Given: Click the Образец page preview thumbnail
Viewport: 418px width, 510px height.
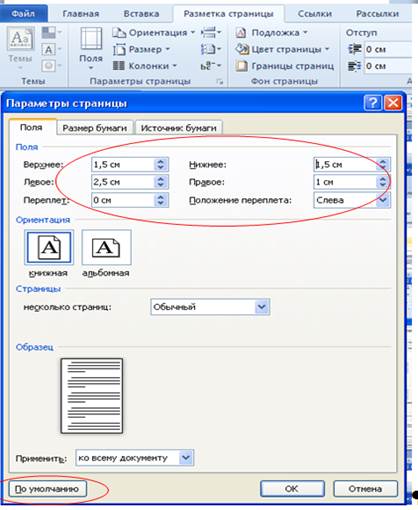Looking at the screenshot, I should (x=92, y=396).
